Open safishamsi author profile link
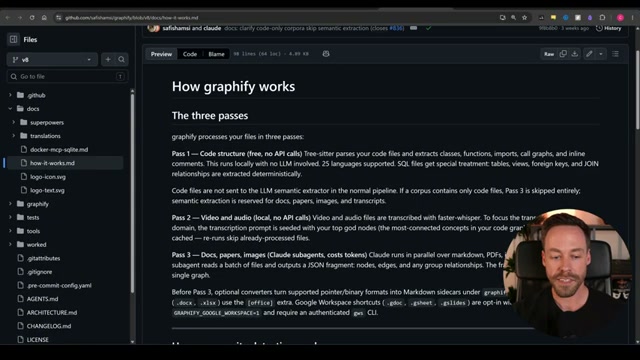The image size is (640, 360). click(x=176, y=28)
